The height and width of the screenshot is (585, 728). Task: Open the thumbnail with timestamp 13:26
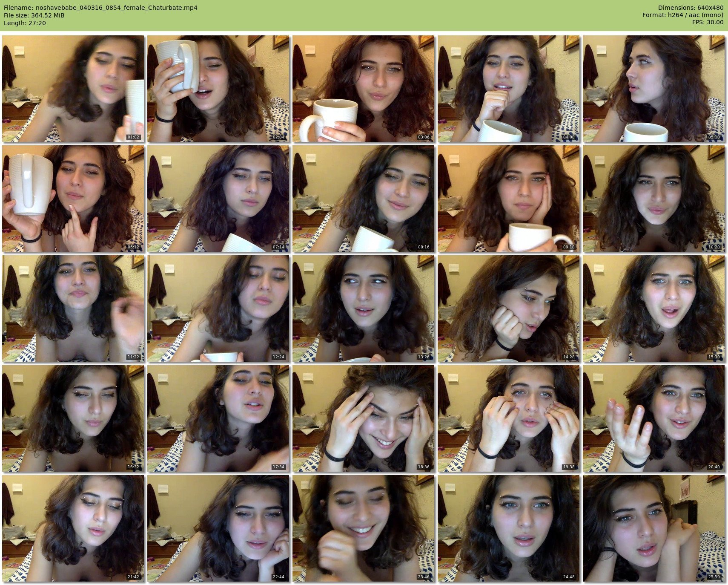[364, 308]
